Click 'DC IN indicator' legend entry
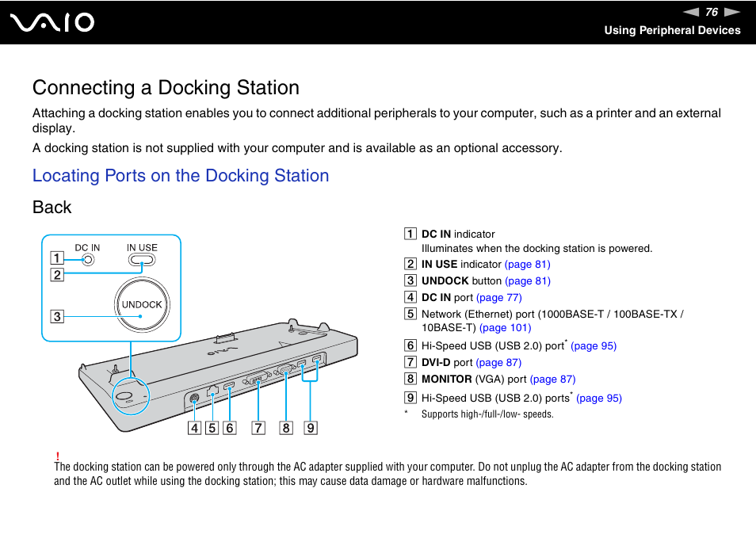The width and height of the screenshot is (756, 534). coord(458,235)
